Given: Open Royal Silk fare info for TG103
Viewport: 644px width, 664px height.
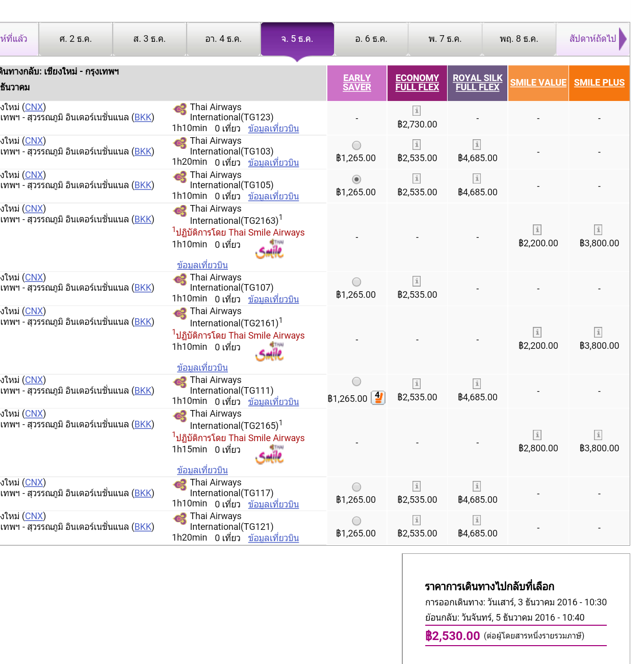Looking at the screenshot, I should click(x=477, y=145).
